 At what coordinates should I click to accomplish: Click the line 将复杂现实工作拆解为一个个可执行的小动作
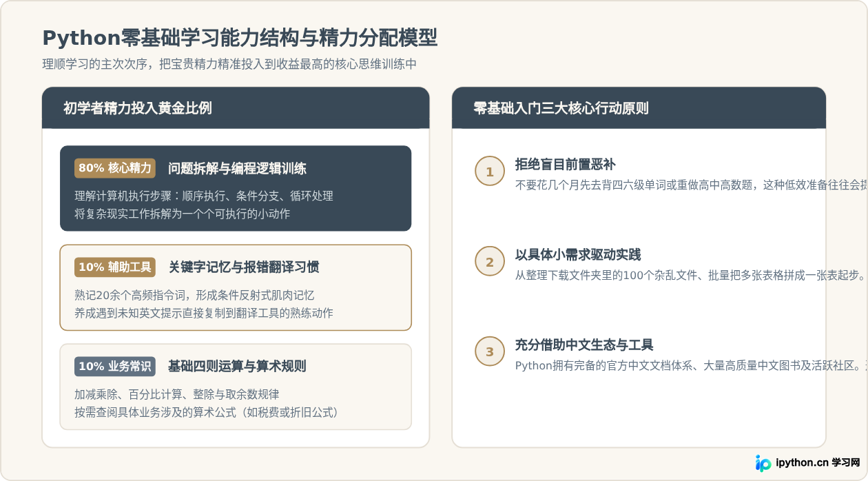coord(183,214)
